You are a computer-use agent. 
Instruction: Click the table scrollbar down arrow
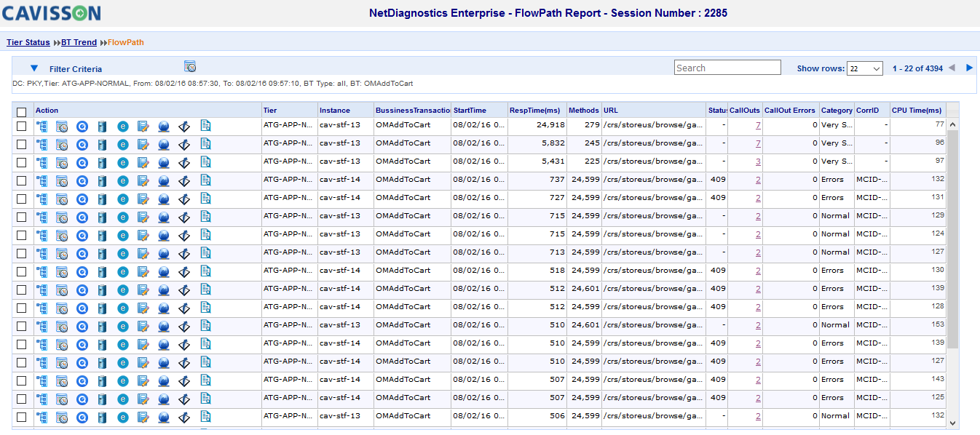click(952, 423)
